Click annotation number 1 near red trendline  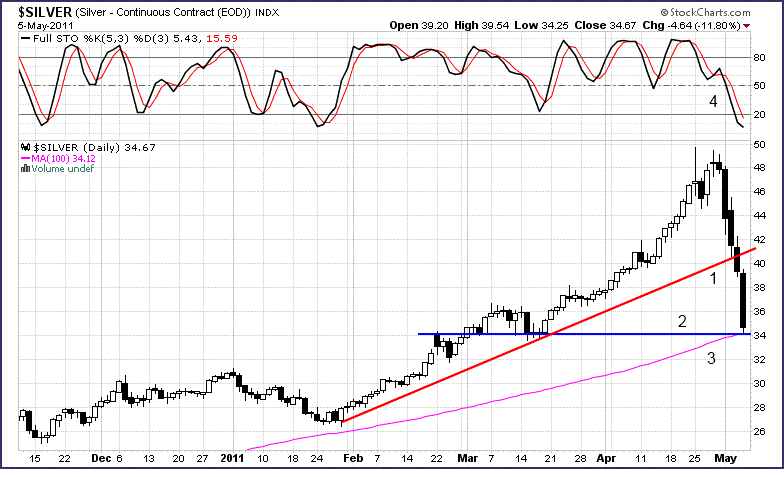713,279
